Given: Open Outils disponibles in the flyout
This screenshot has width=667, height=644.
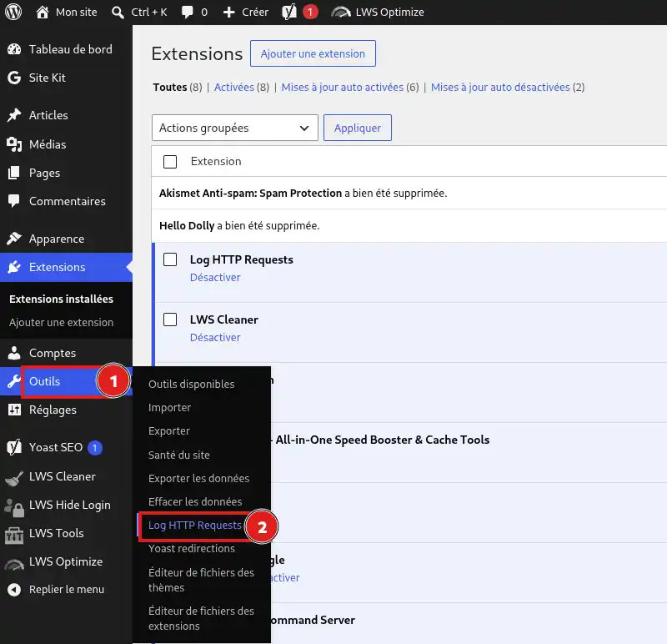Looking at the screenshot, I should click(x=192, y=384).
